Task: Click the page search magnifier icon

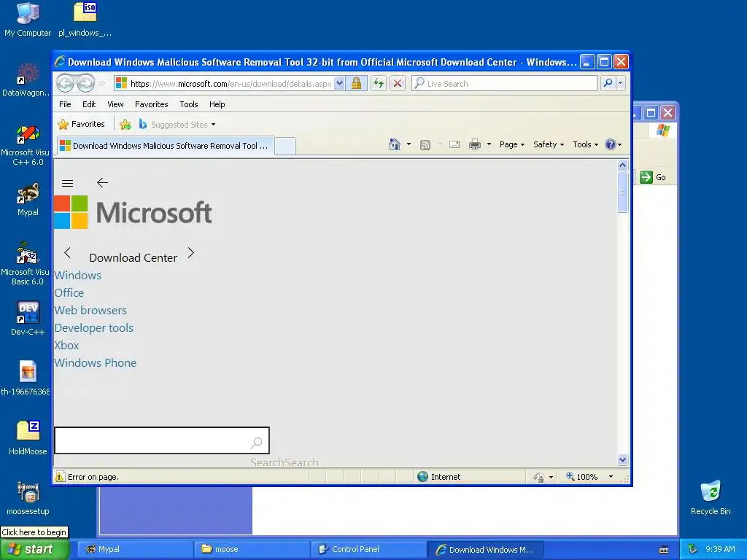Action: [256, 443]
